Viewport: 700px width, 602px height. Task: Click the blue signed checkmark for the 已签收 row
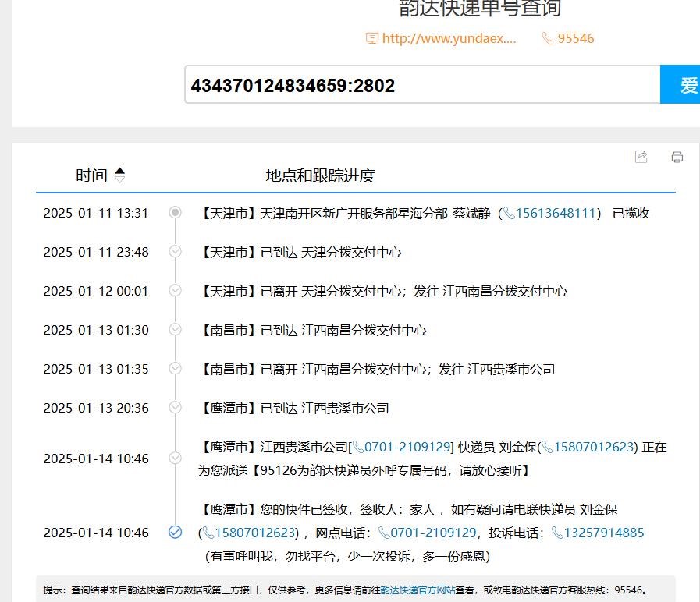(x=175, y=532)
